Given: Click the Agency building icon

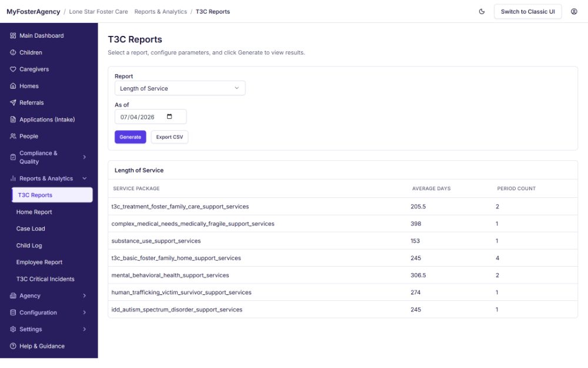Looking at the screenshot, I should pyautogui.click(x=13, y=296).
